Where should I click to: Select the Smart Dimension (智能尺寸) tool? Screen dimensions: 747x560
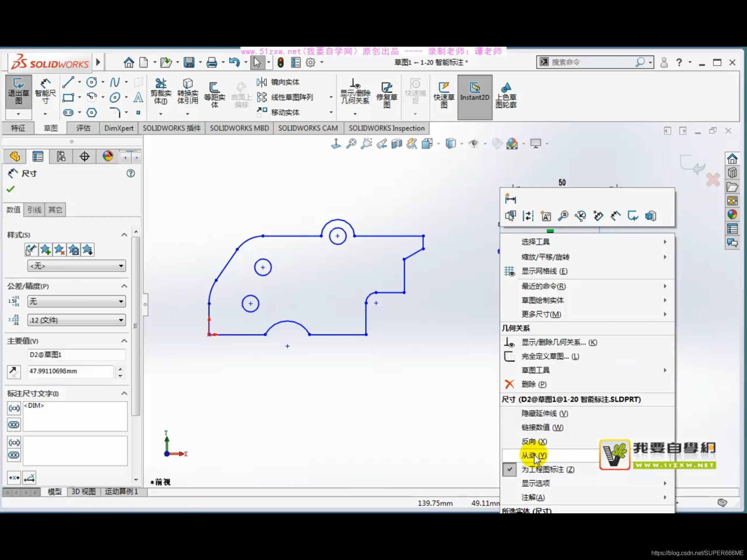pos(45,92)
